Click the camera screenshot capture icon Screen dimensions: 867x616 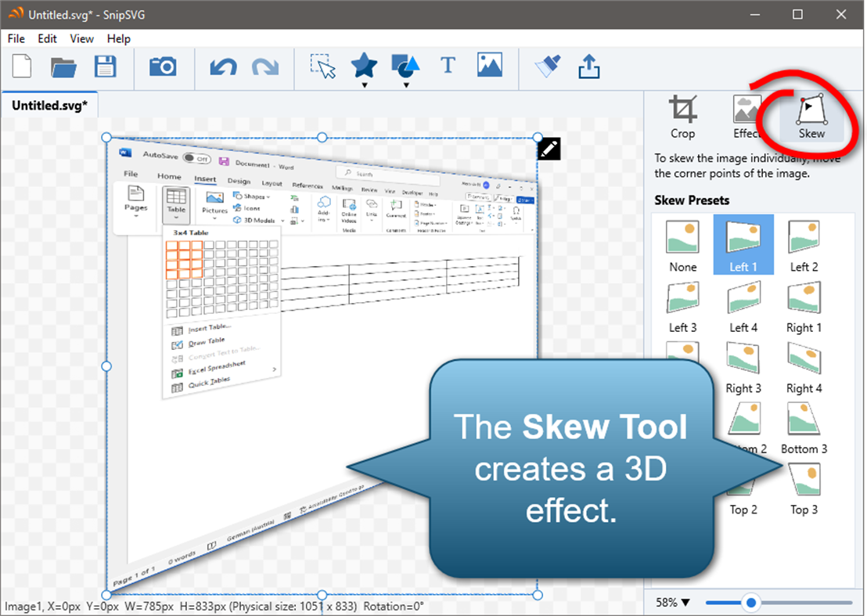click(163, 67)
